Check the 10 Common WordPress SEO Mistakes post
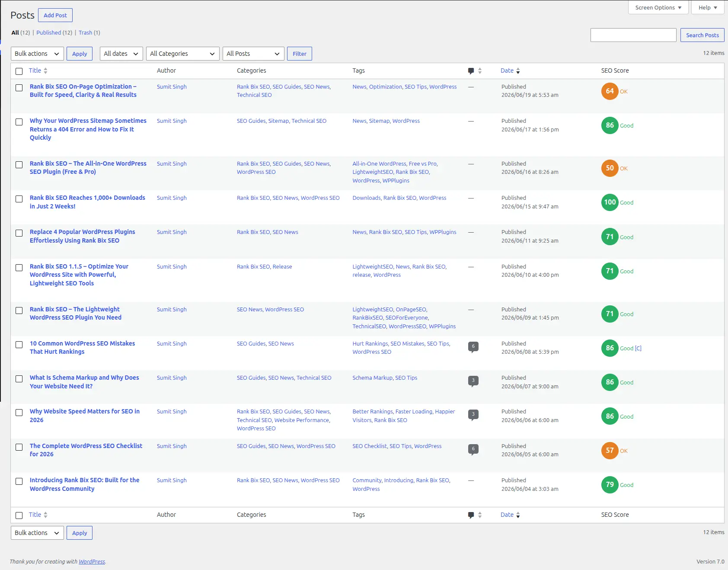The image size is (728, 570). pos(19,345)
